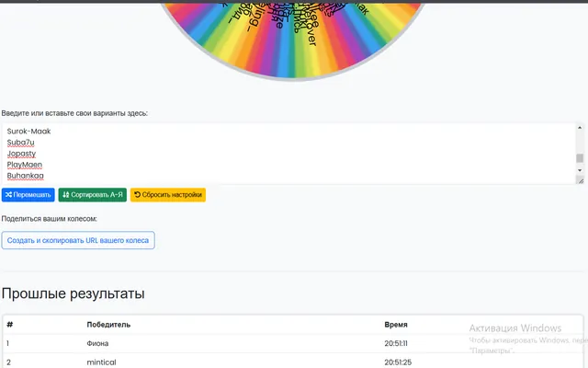Click the winner cell Фиона
588x368 pixels.
97,343
